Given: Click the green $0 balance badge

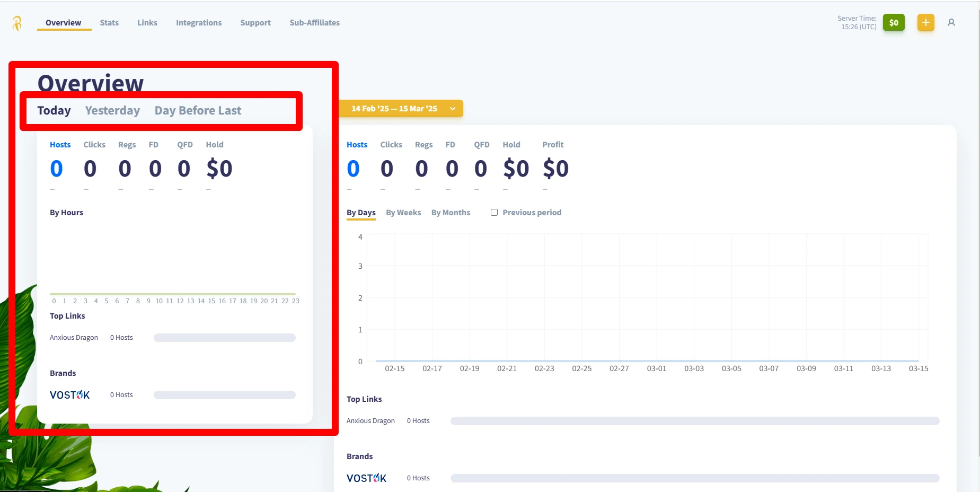Looking at the screenshot, I should click(894, 22).
